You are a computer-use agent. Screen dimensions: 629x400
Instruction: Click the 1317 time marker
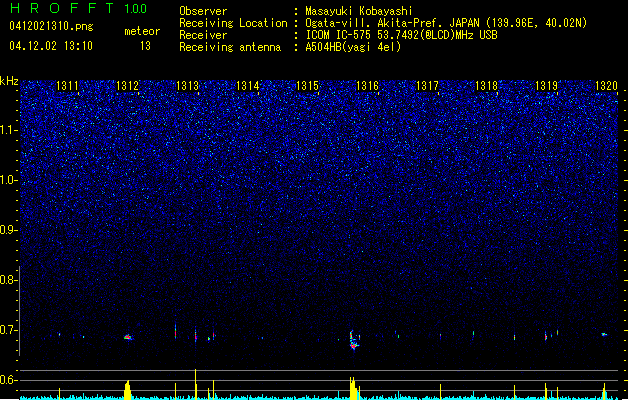pyautogui.click(x=427, y=86)
